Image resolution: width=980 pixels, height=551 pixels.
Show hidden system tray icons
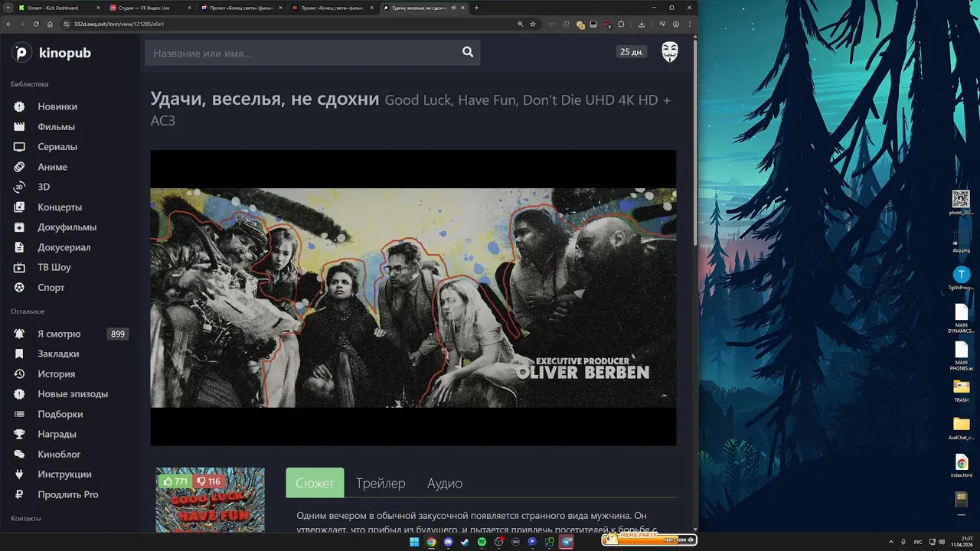(890, 542)
